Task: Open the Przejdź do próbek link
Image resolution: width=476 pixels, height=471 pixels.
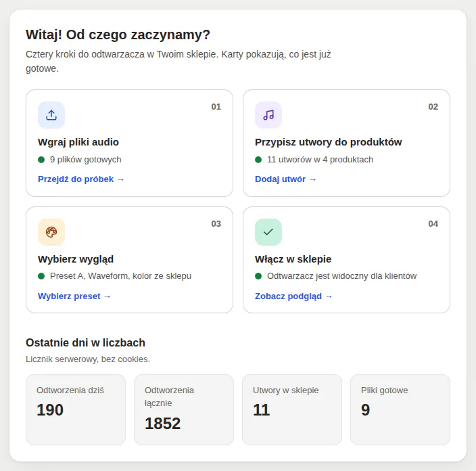Action: [80, 179]
